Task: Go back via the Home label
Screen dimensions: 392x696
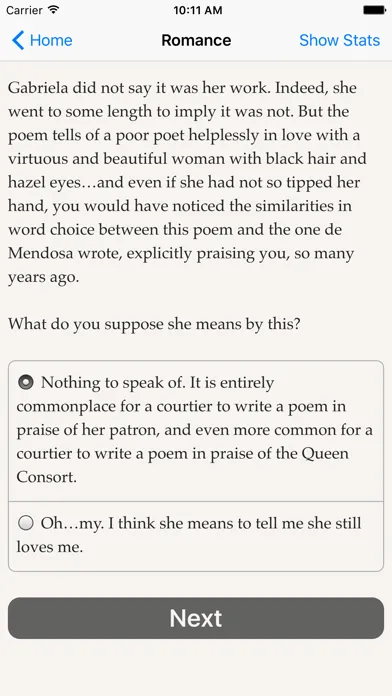Action: [51, 40]
